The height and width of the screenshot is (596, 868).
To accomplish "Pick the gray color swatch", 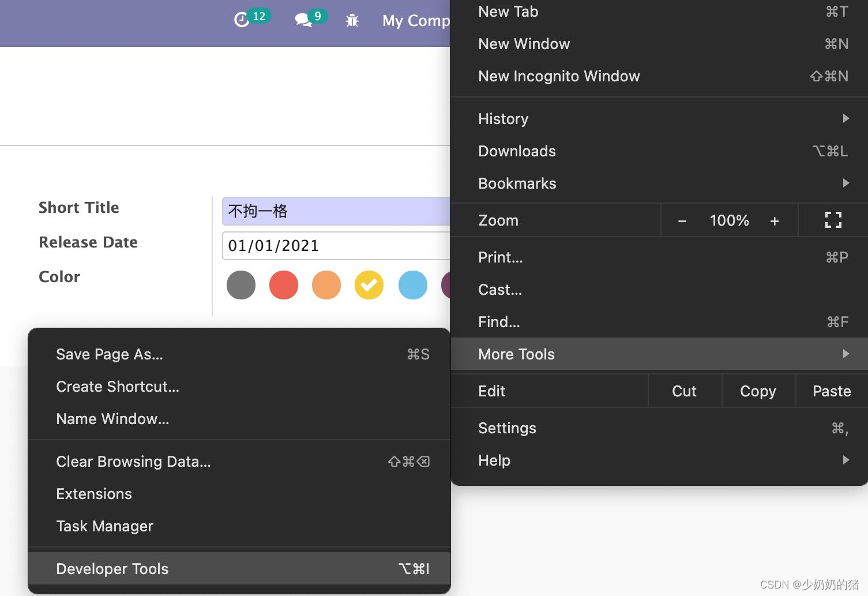I will tap(241, 285).
